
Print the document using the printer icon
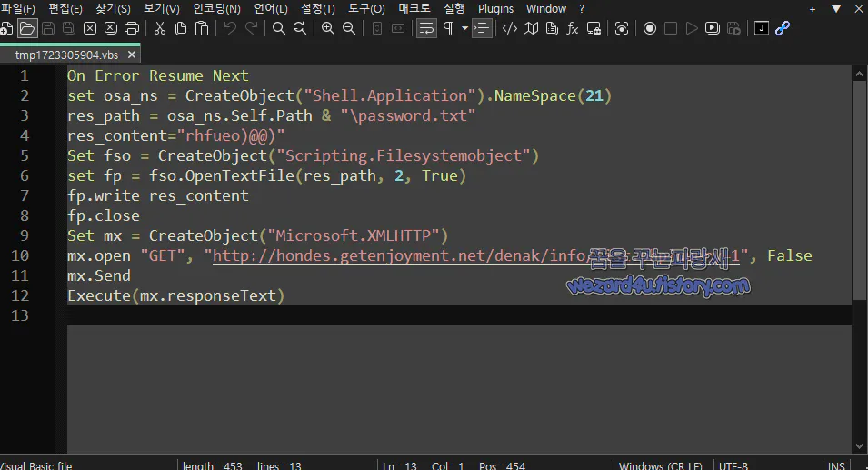[x=132, y=28]
